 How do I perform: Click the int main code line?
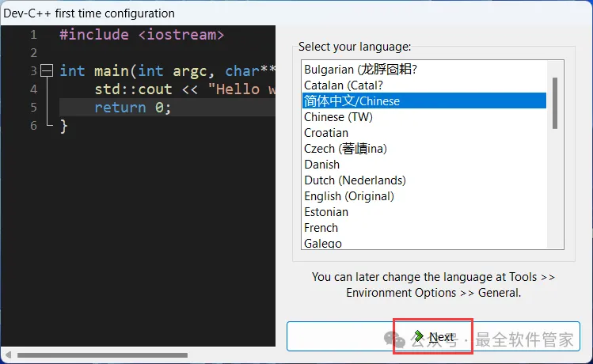point(167,71)
